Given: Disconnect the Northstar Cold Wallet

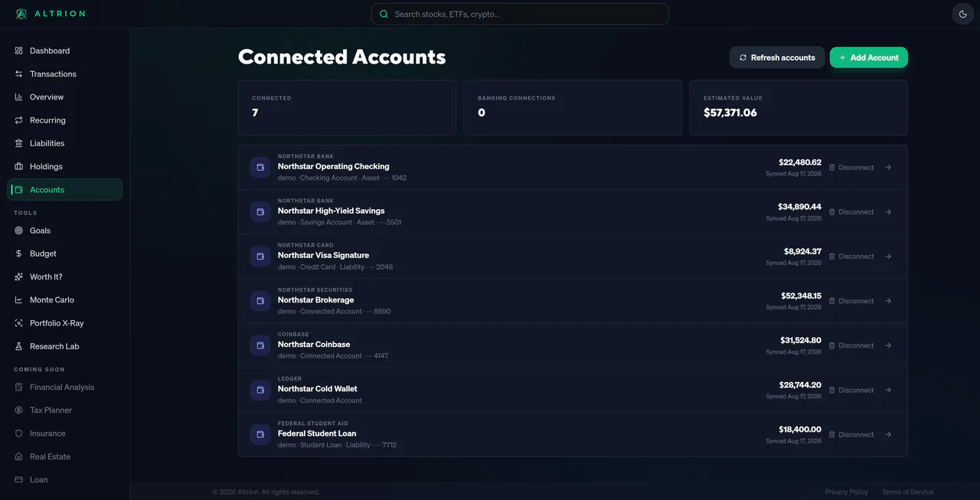Looking at the screenshot, I should click(x=851, y=390).
